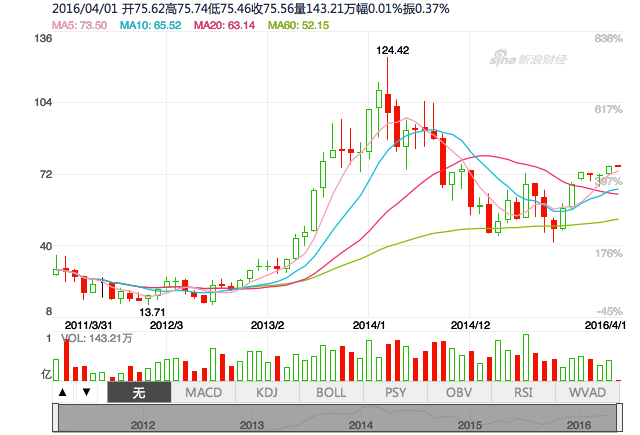Click 2013 in the timeline range bar
The height and width of the screenshot is (435, 640).
point(251,425)
